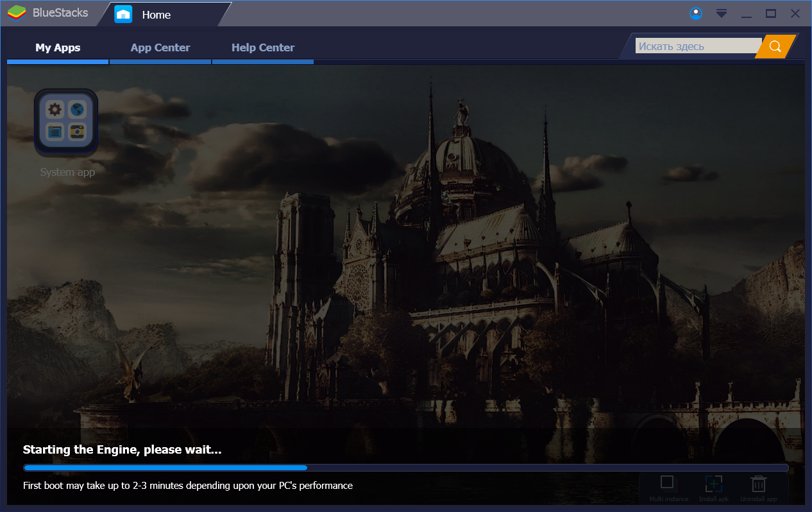Click the Uninstall app trash icon
The width and height of the screenshot is (812, 512).
click(x=758, y=483)
